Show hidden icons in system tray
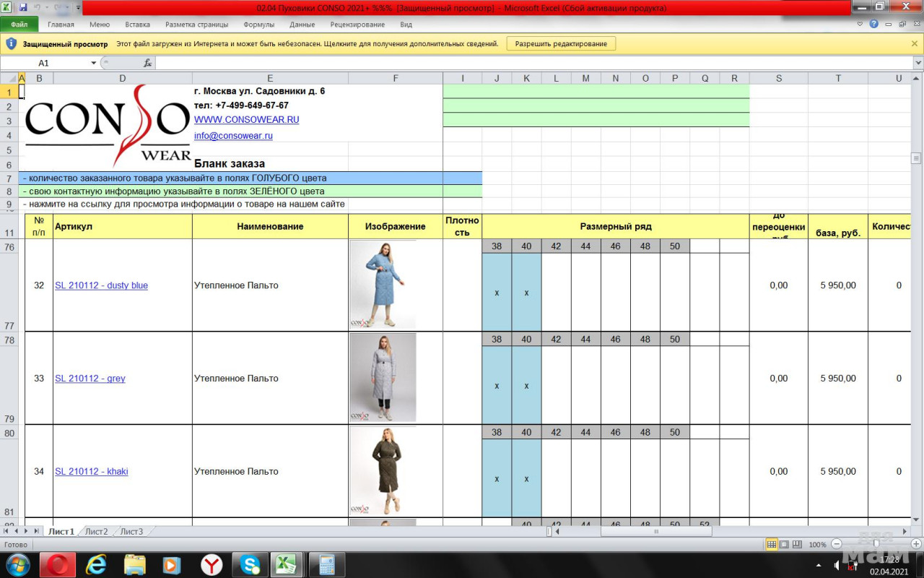Screen dimensions: 924x578 (x=818, y=564)
